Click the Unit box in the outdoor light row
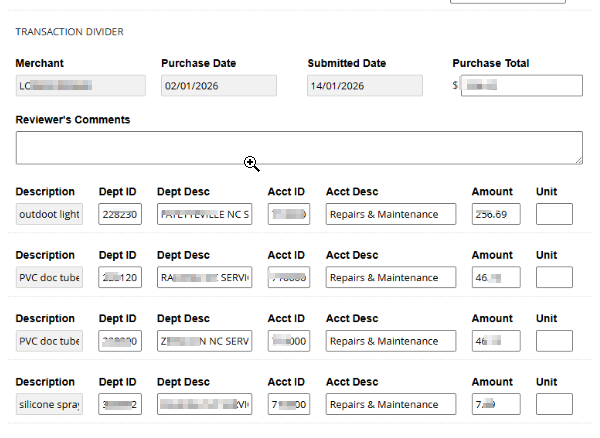This screenshot has height=438, width=600. 555,214
